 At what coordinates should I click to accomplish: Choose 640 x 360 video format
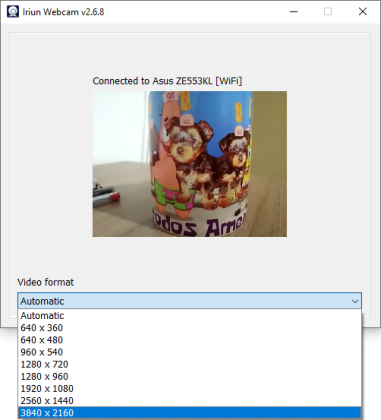(189, 328)
